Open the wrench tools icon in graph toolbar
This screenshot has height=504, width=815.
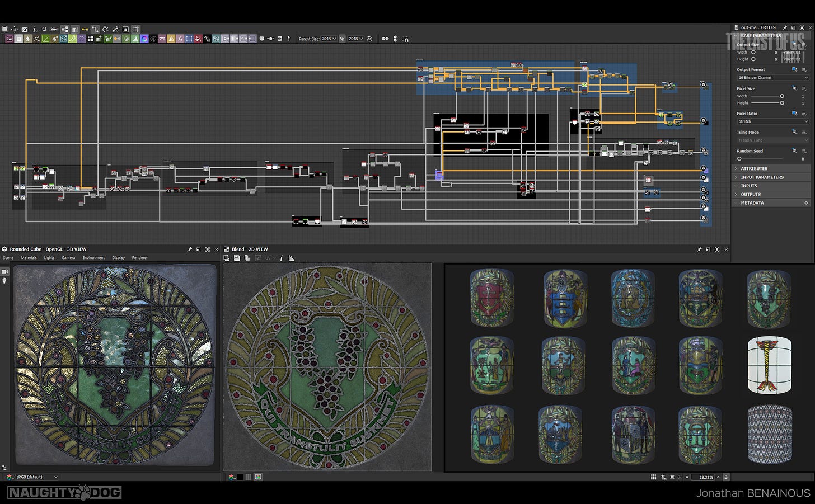(115, 29)
